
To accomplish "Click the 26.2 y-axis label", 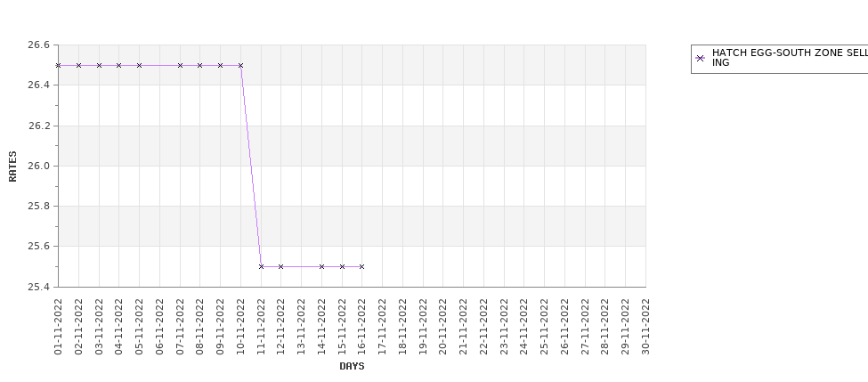I will click(39, 126).
